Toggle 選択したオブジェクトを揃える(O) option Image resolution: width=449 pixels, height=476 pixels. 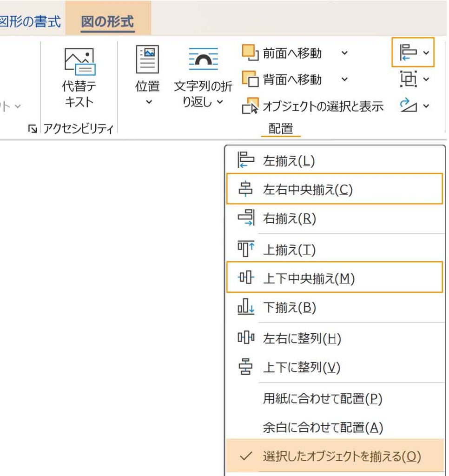(335, 456)
